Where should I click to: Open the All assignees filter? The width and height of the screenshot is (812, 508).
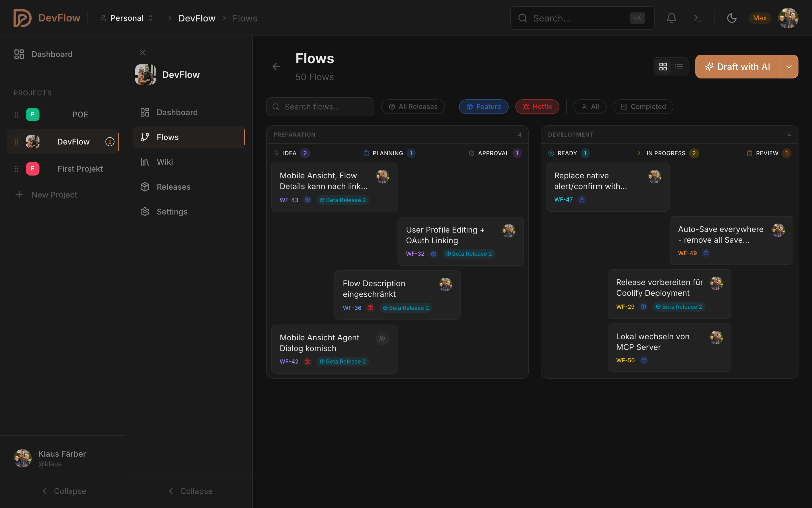pos(590,107)
